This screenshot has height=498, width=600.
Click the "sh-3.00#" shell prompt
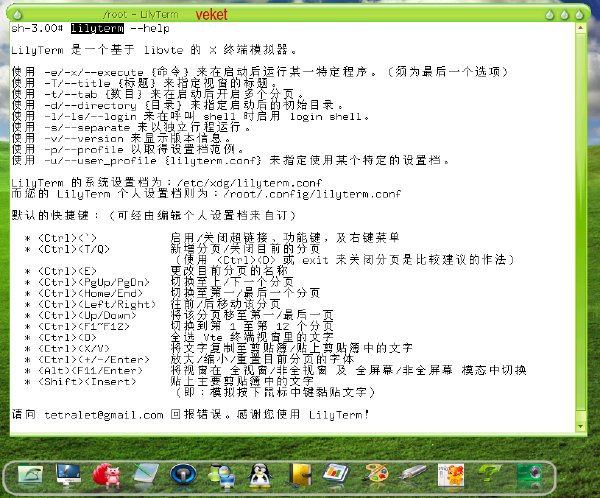(37, 28)
